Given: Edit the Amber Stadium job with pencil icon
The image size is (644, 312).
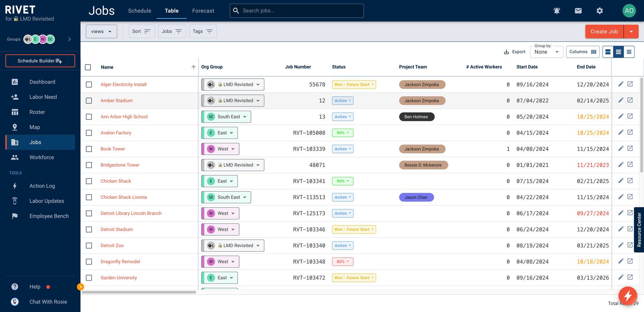Looking at the screenshot, I should click(621, 100).
